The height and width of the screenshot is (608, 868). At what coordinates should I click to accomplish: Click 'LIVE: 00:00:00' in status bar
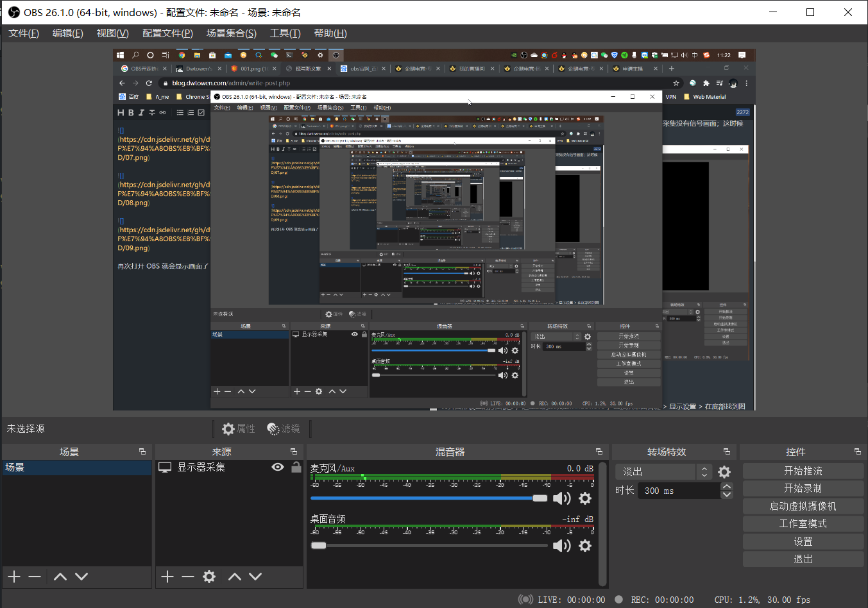tap(571, 600)
